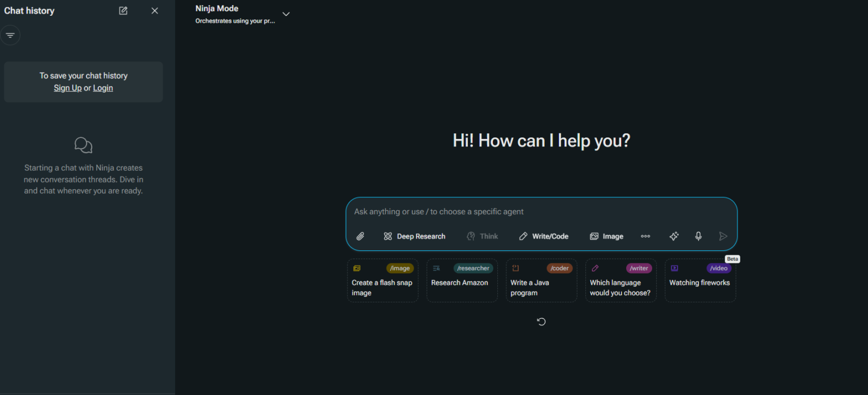
Task: Attach a file using the paperclip icon
Action: pyautogui.click(x=360, y=236)
